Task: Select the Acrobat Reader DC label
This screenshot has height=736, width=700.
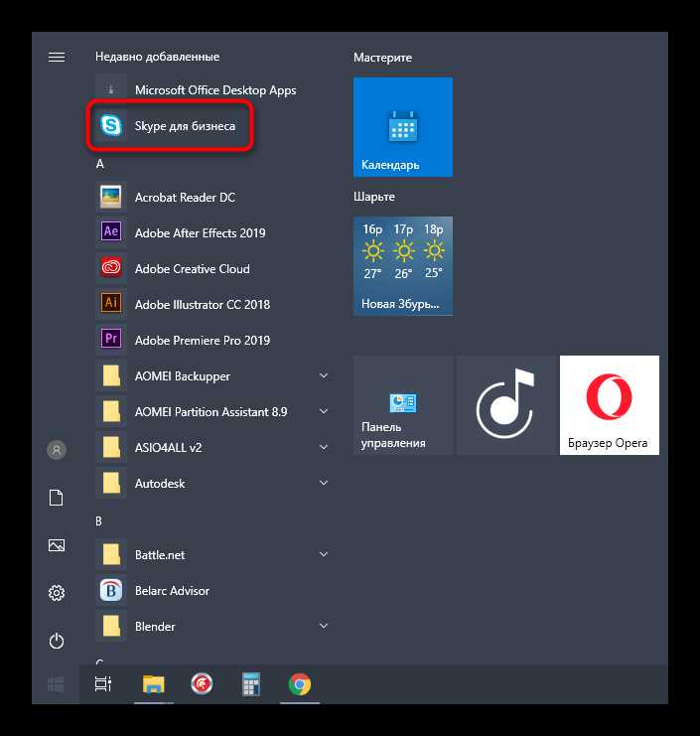Action: pos(185,198)
